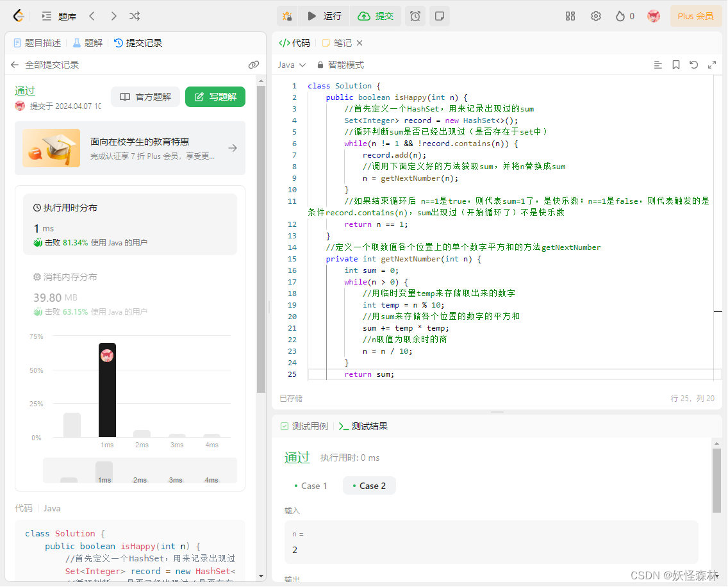Viewport: 728px width, 587px height.
Task: Click left panel vertical scrollbar
Action: click(x=261, y=239)
